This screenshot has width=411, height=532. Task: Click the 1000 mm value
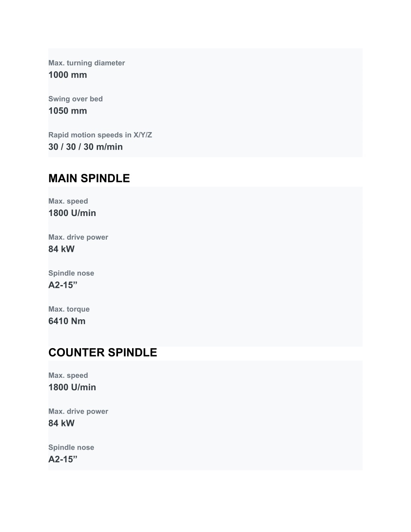(68, 75)
